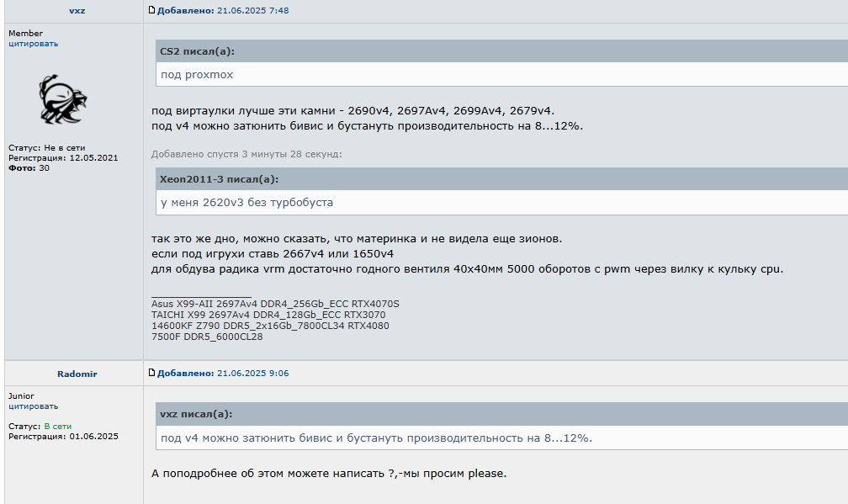Click the 'Xeon2011-3 писал(а):' quote header
The image size is (848, 504).
tap(219, 179)
